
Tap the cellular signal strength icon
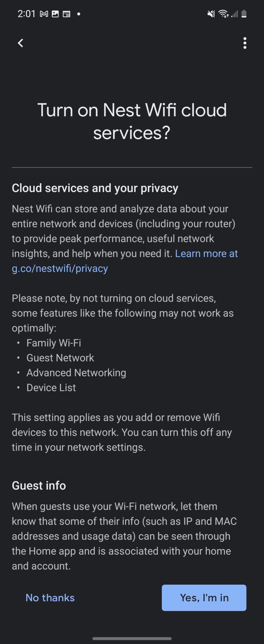(234, 14)
